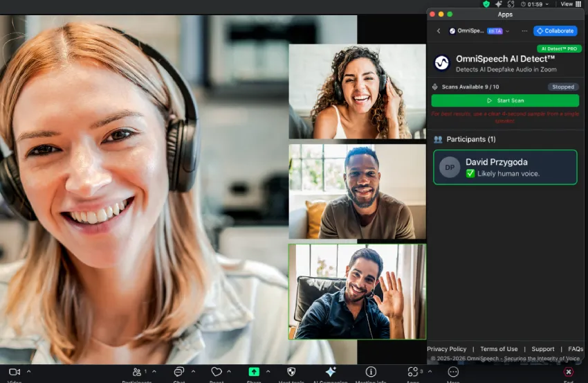This screenshot has height=383, width=588.
Task: Expand the Apps options caret in toolbar
Action: 430,371
